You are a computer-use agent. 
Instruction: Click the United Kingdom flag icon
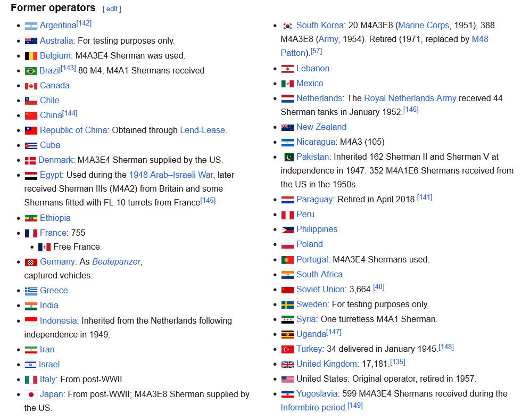tap(287, 364)
